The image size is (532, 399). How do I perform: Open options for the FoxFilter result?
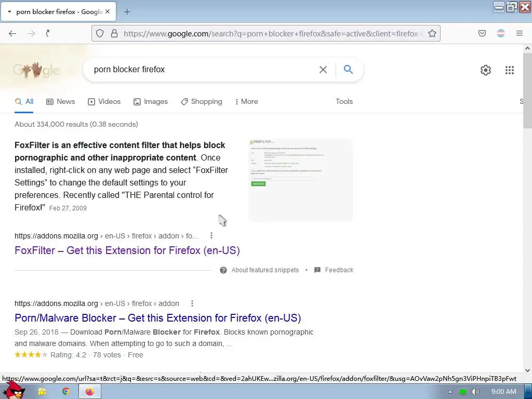pos(211,235)
